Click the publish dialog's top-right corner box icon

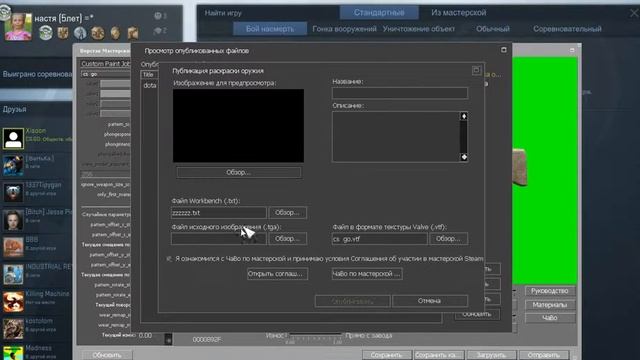[476, 70]
